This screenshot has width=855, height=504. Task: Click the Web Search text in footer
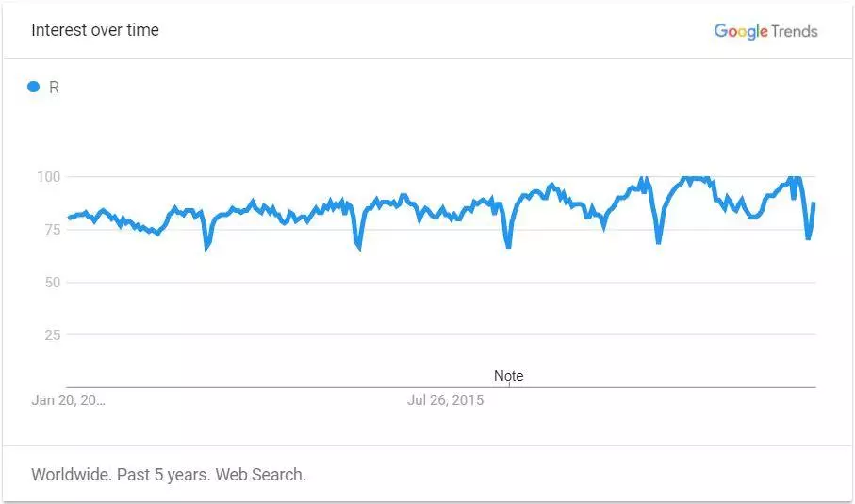pos(260,475)
